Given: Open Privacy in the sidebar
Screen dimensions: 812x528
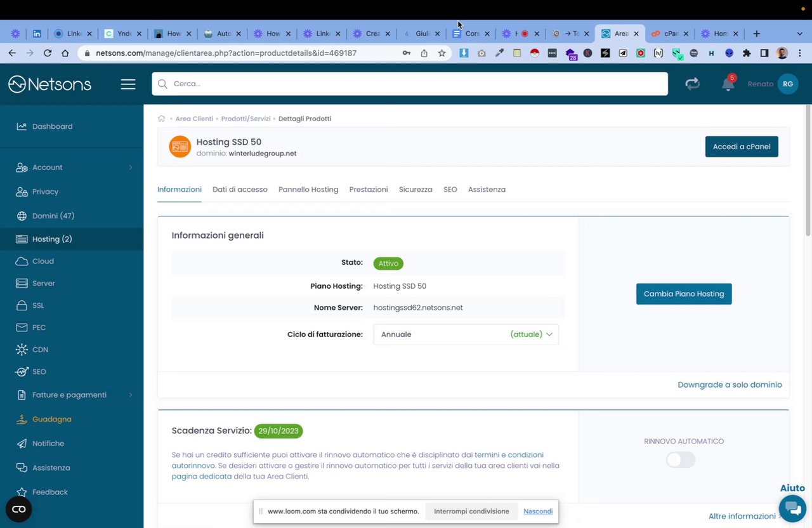Looking at the screenshot, I should [45, 192].
